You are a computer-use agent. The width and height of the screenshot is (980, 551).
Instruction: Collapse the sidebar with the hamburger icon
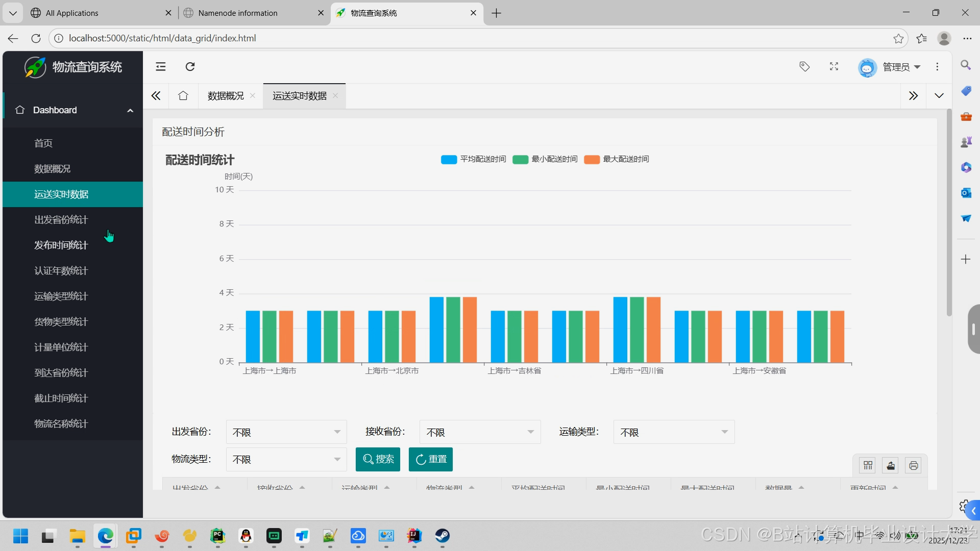pos(160,67)
